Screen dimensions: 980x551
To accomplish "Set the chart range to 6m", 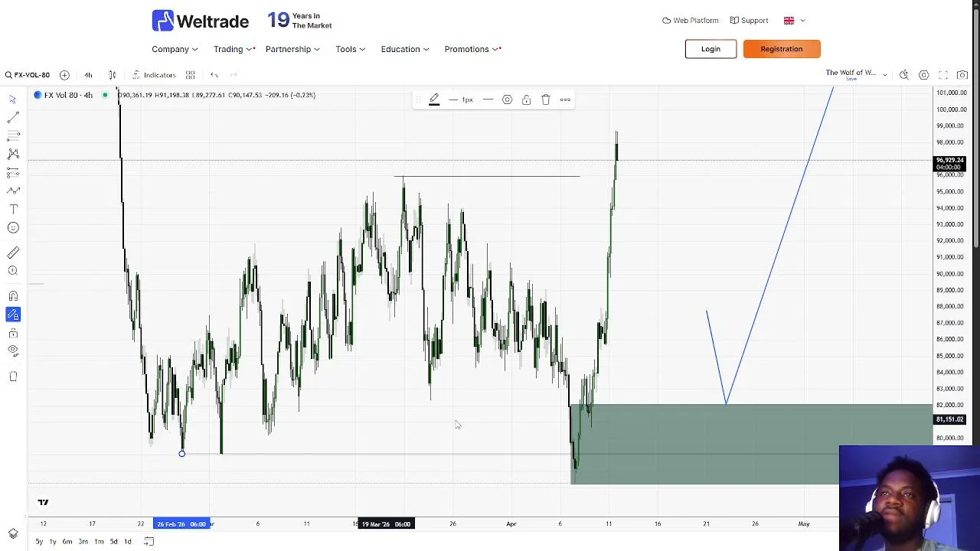I will point(67,542).
